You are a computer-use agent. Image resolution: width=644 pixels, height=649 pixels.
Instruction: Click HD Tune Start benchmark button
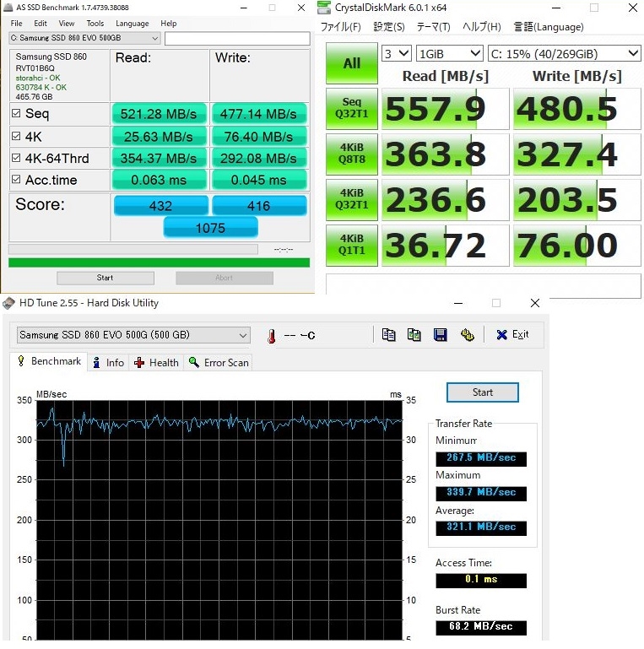tap(482, 392)
